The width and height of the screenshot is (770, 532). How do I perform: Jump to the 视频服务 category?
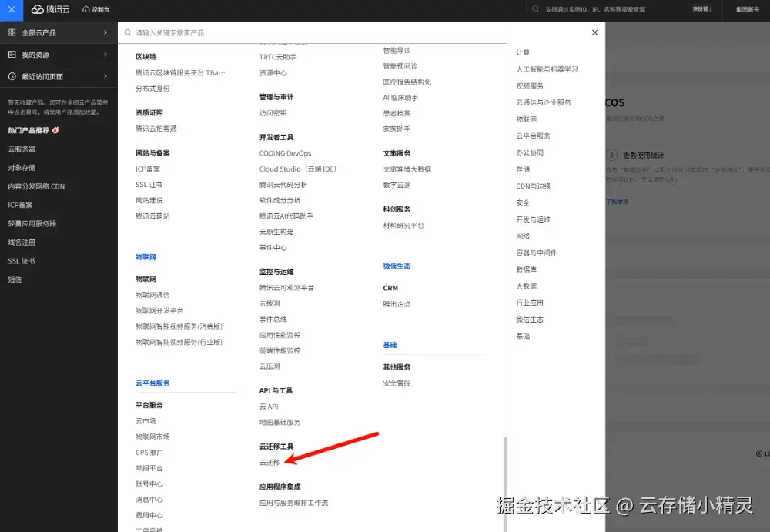(x=530, y=86)
